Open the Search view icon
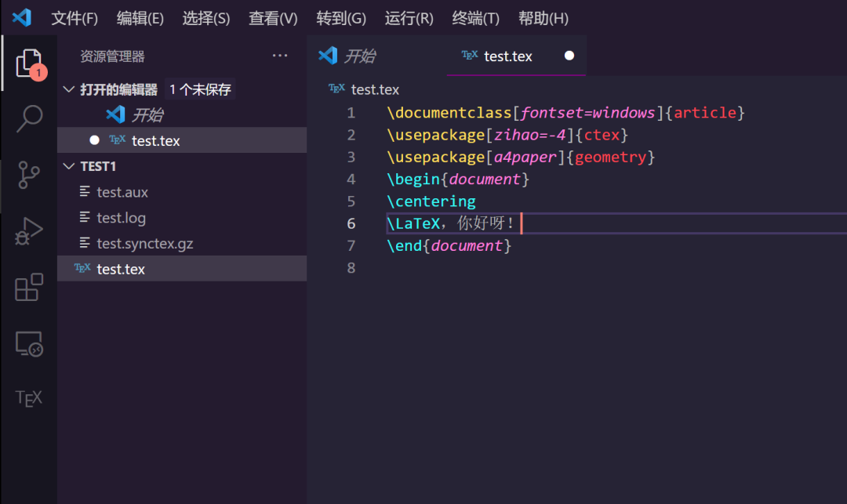The width and height of the screenshot is (847, 504). (x=29, y=118)
